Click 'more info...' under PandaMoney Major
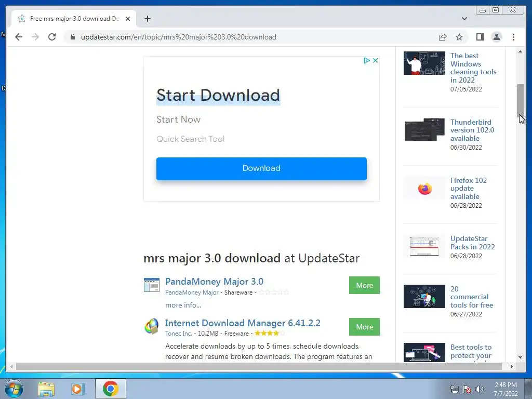Image resolution: width=532 pixels, height=399 pixels. 183,305
